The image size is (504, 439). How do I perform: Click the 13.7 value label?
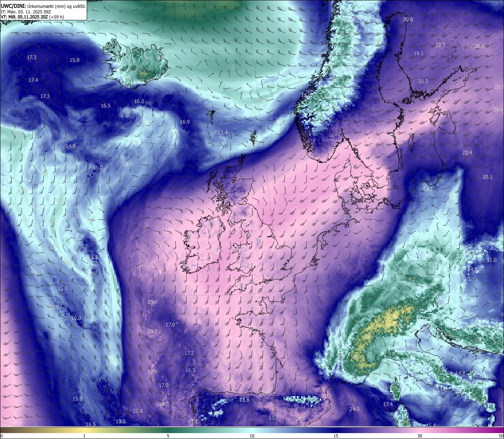pos(273,418)
